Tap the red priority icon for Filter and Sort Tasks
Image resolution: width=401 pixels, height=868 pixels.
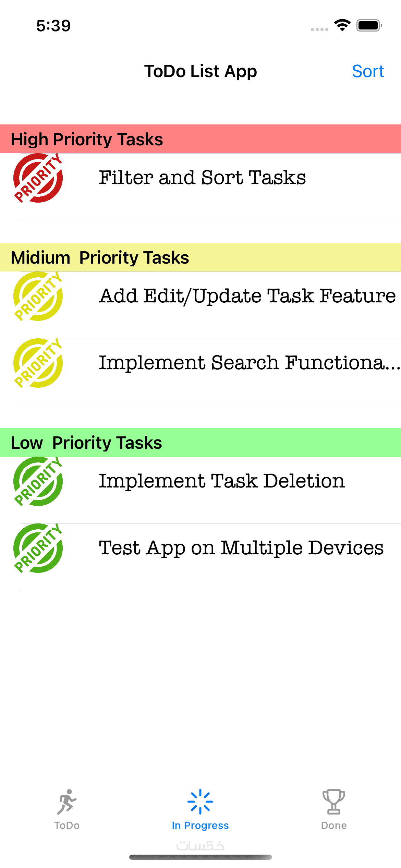(38, 178)
